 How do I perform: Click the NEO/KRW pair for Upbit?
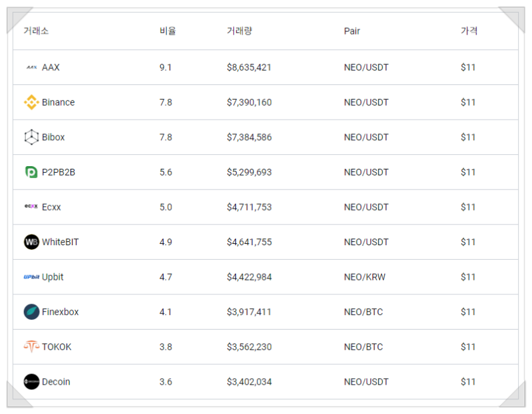(x=364, y=277)
